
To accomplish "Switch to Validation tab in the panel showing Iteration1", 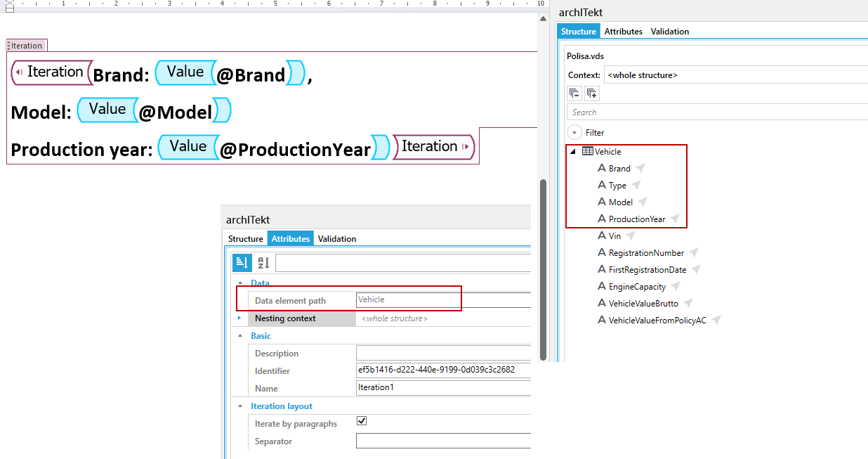I will 337,239.
